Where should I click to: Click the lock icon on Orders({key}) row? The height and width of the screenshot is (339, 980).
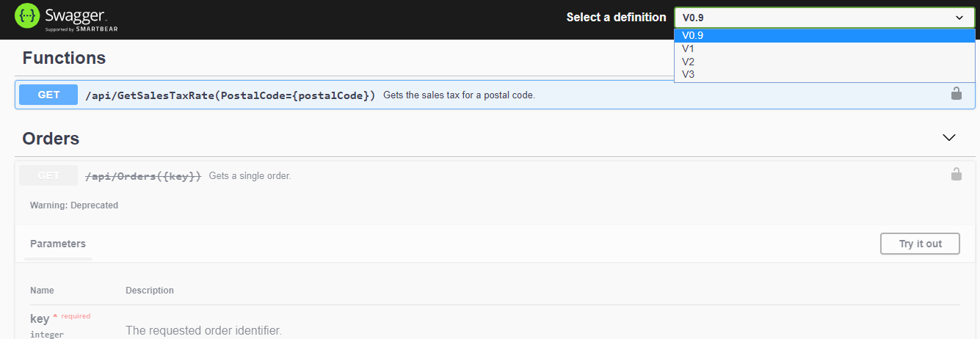point(956,175)
